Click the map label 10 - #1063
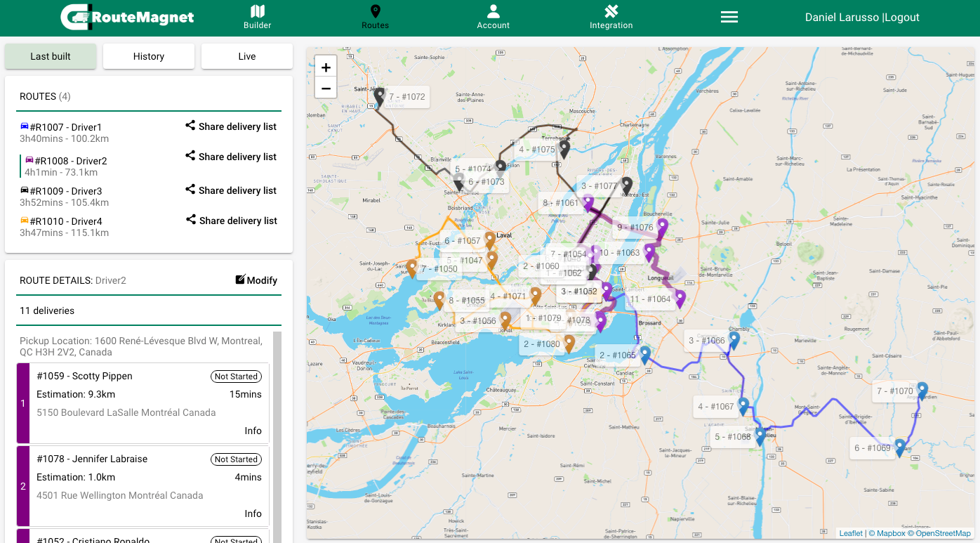 pyautogui.click(x=619, y=253)
